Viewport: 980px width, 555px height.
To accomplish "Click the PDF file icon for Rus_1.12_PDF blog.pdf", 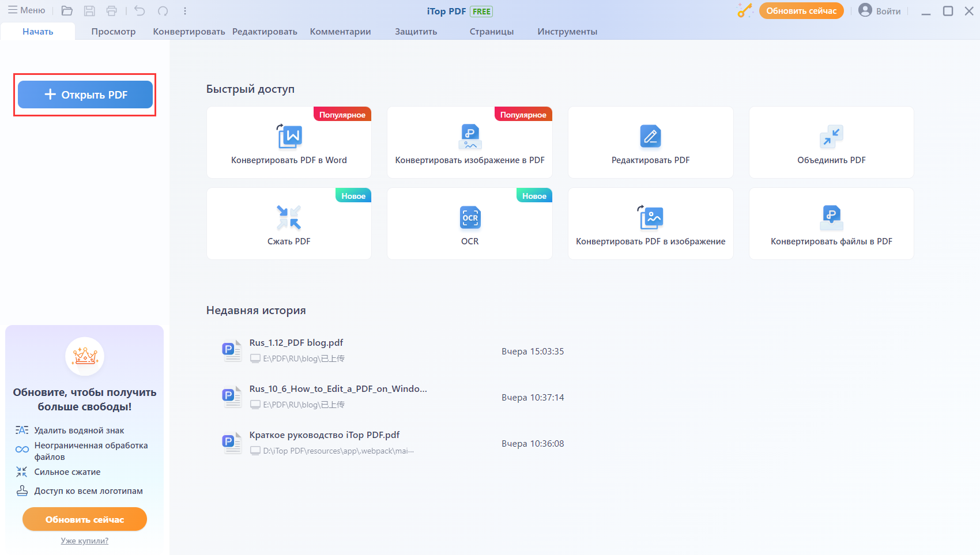I will point(232,351).
